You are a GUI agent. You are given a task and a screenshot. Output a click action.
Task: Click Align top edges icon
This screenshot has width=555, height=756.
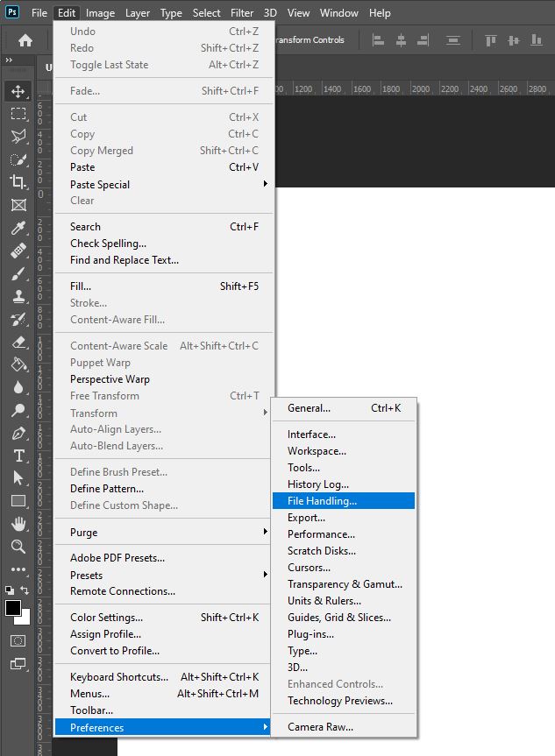pos(490,40)
